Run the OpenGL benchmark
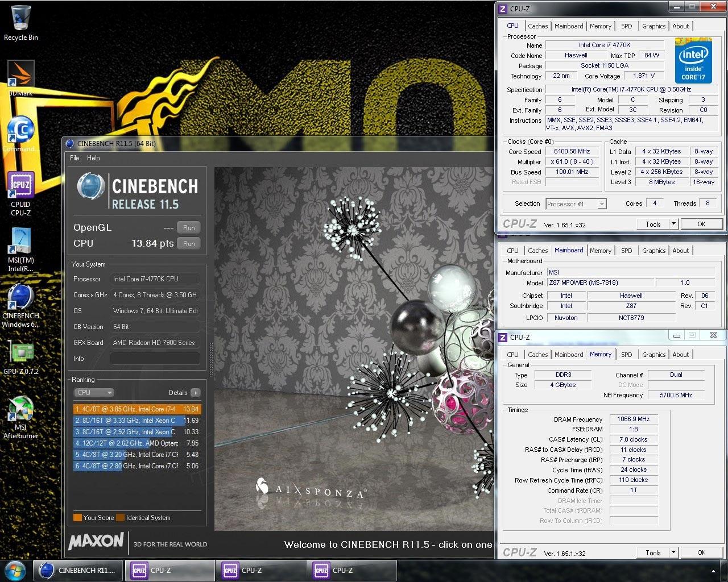Image resolution: width=728 pixels, height=582 pixels. pos(189,228)
